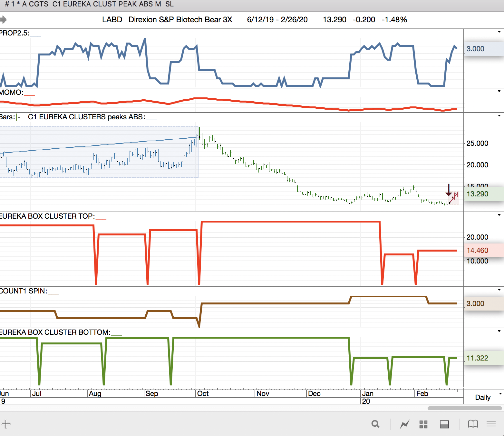Open the four-square grid view icon
504x436 pixels.
pyautogui.click(x=423, y=424)
